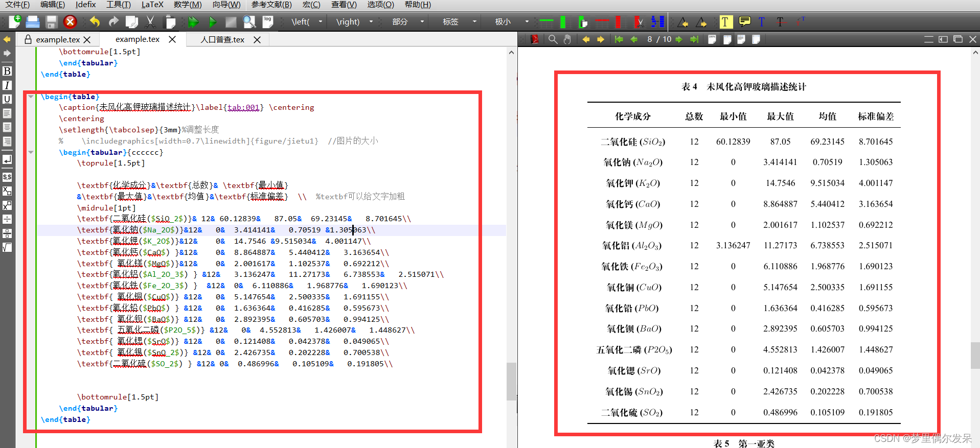Jump to the PDF's last page
Screen dimensions: 980x448
pyautogui.click(x=694, y=39)
